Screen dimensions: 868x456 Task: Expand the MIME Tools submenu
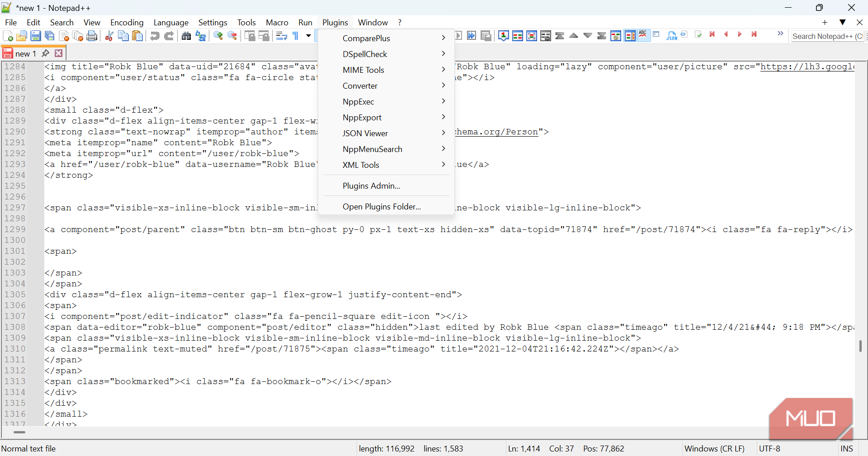tap(387, 70)
